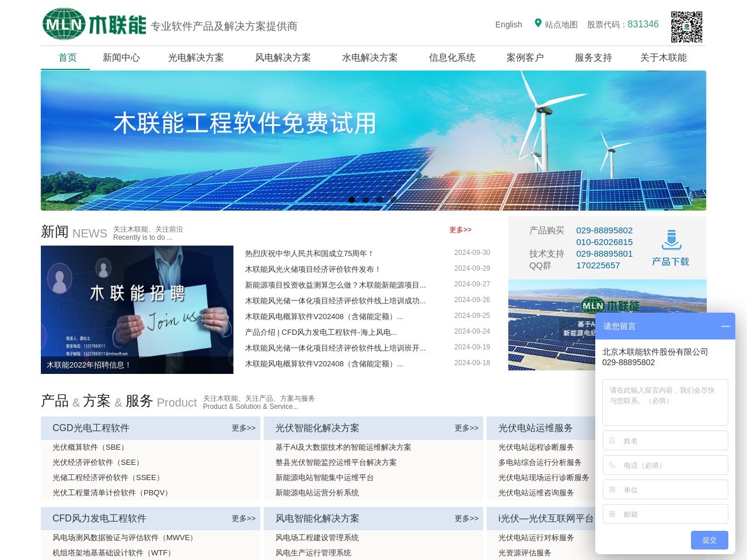Minimize the message chat widget
Viewport: 747px width, 560px height.
725,326
